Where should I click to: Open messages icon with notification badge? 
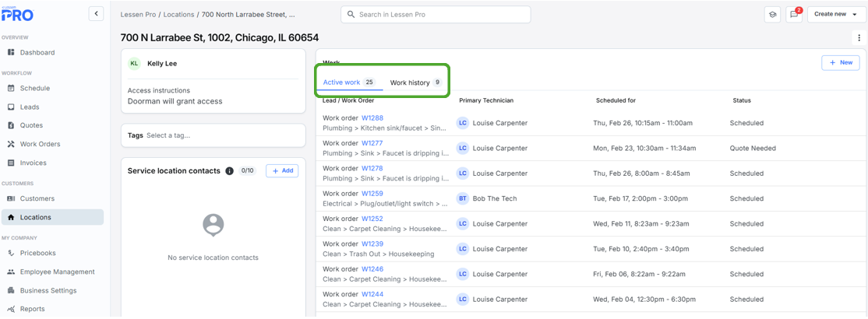tap(794, 15)
